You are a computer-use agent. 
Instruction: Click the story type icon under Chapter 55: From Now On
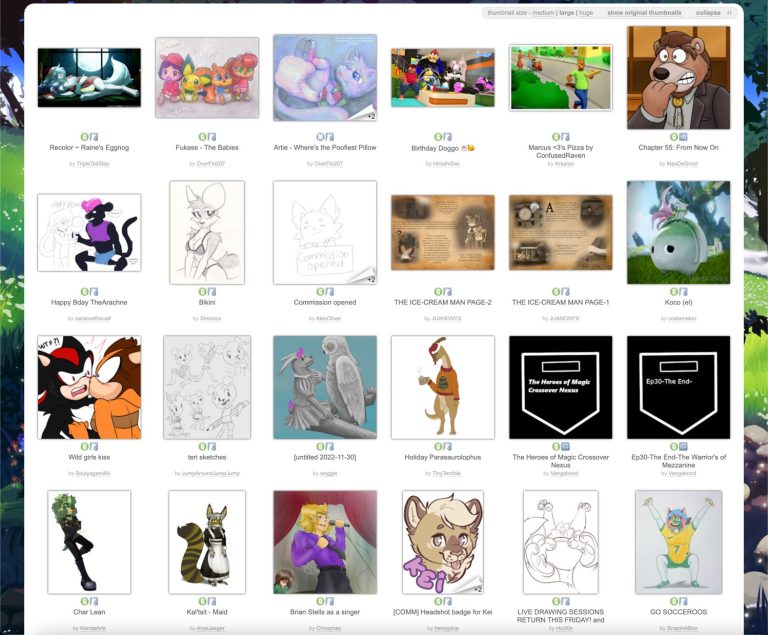coord(683,137)
